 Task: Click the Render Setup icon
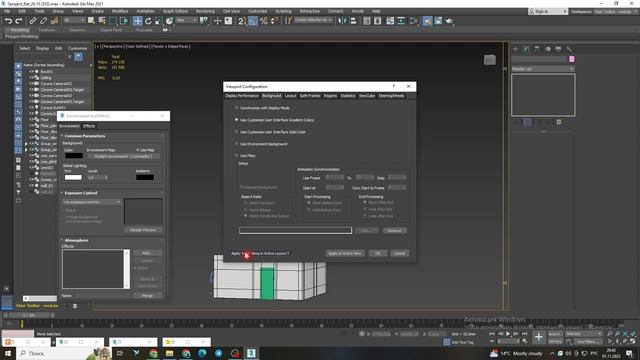pyautogui.click(x=427, y=21)
